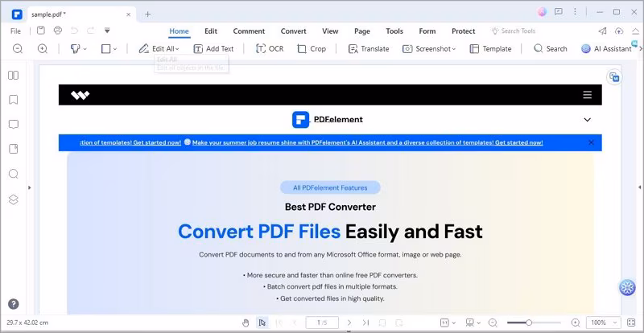Switch to the Protect tab
Image resolution: width=644 pixels, height=333 pixels.
coord(464,31)
